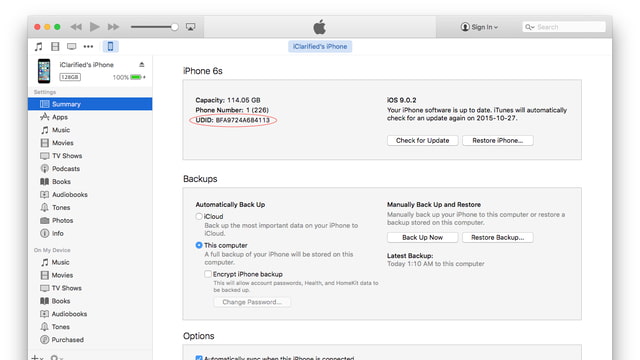640x360 pixels.
Task: Open the Movies library icon in toolbar
Action: point(55,47)
